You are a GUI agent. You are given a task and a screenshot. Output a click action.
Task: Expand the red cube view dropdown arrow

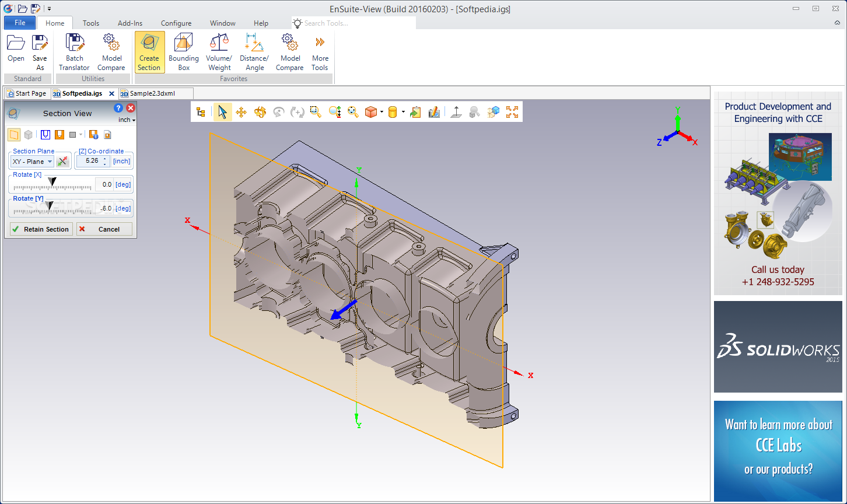[x=381, y=112]
